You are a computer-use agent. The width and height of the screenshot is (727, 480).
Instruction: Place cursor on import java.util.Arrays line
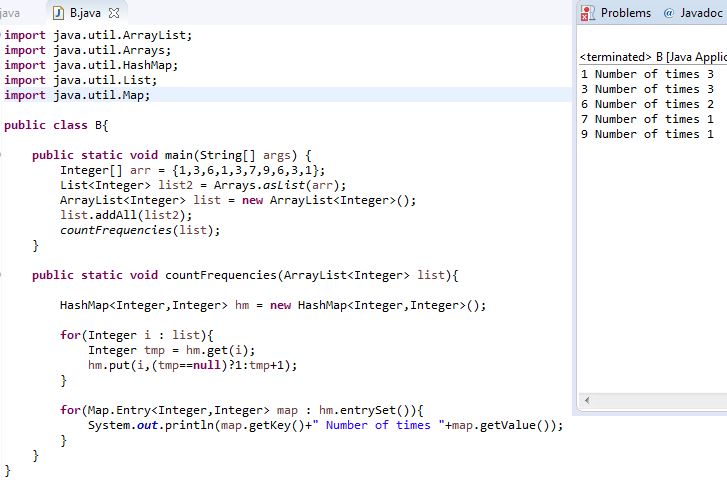pyautogui.click(x=88, y=50)
